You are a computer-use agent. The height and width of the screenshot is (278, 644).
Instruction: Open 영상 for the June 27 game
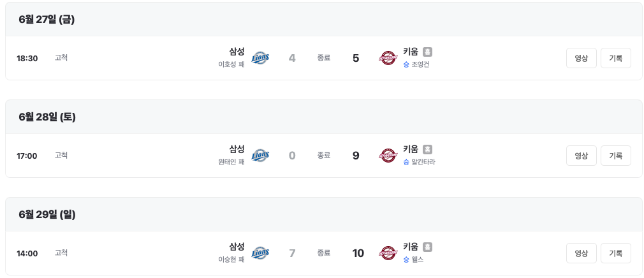(581, 58)
